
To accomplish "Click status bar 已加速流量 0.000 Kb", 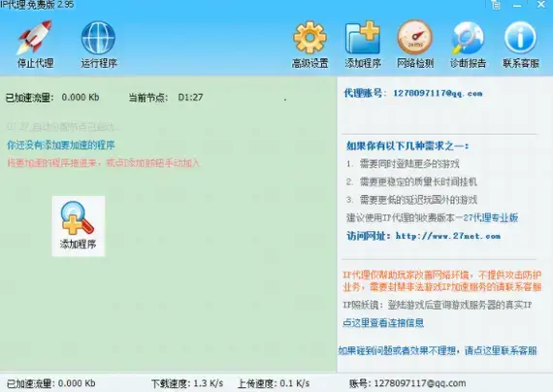I will coord(51,383).
